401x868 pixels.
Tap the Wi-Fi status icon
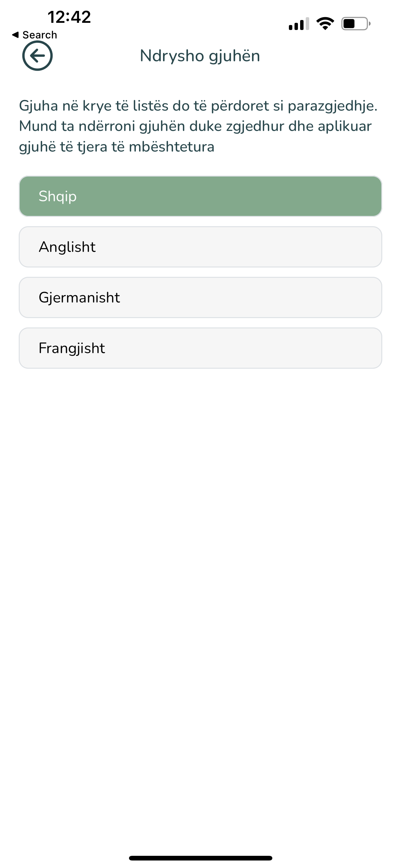point(325,23)
